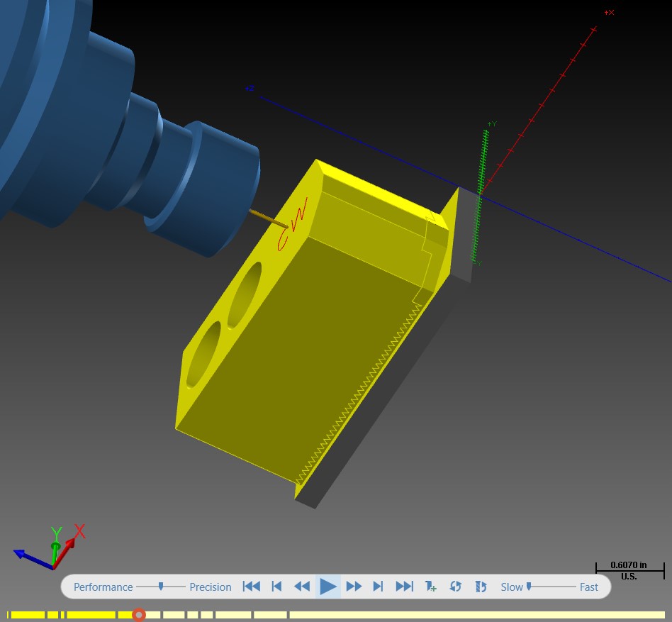Click the Slow speed label
672x622 pixels.
512,587
